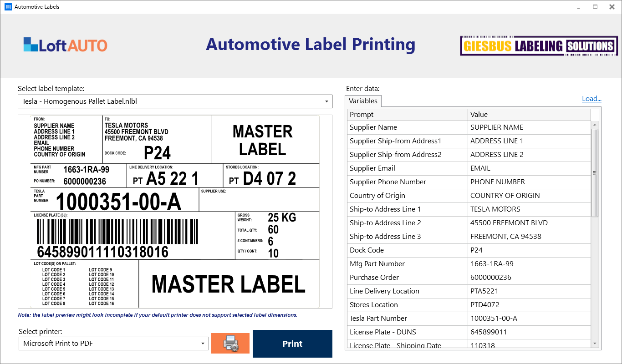Select the Variables tab
The height and width of the screenshot is (364, 622).
click(x=363, y=101)
